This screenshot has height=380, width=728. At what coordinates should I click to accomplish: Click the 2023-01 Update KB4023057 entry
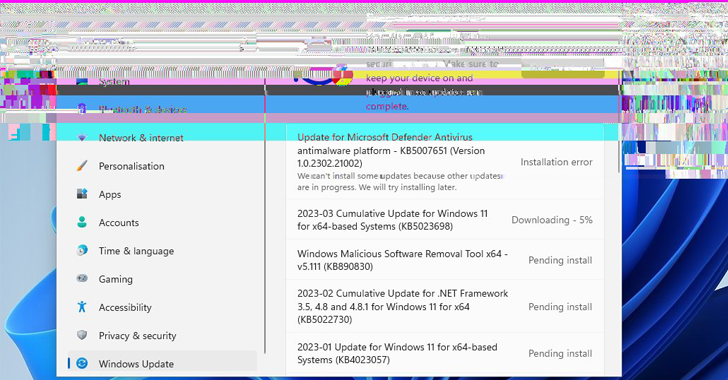click(445, 354)
